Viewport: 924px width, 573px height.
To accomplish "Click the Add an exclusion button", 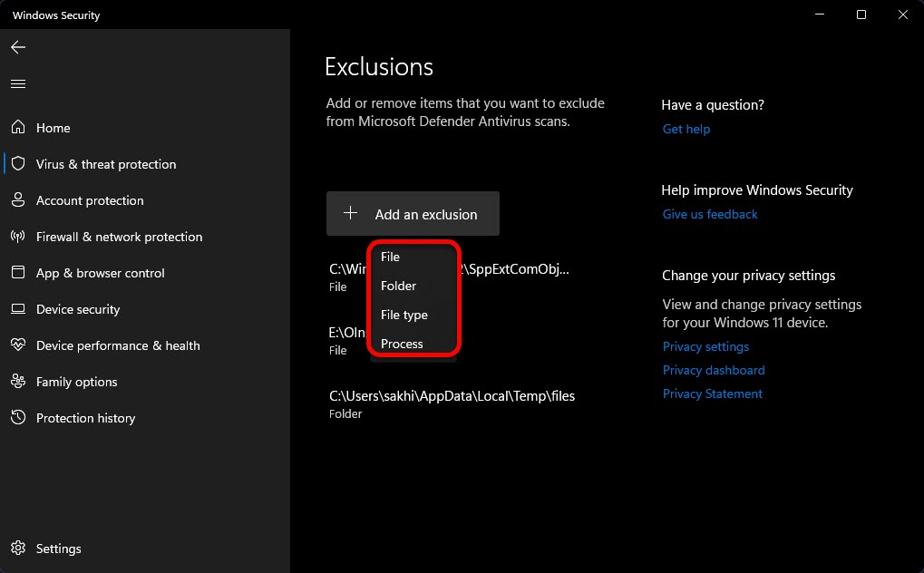I will pos(413,213).
